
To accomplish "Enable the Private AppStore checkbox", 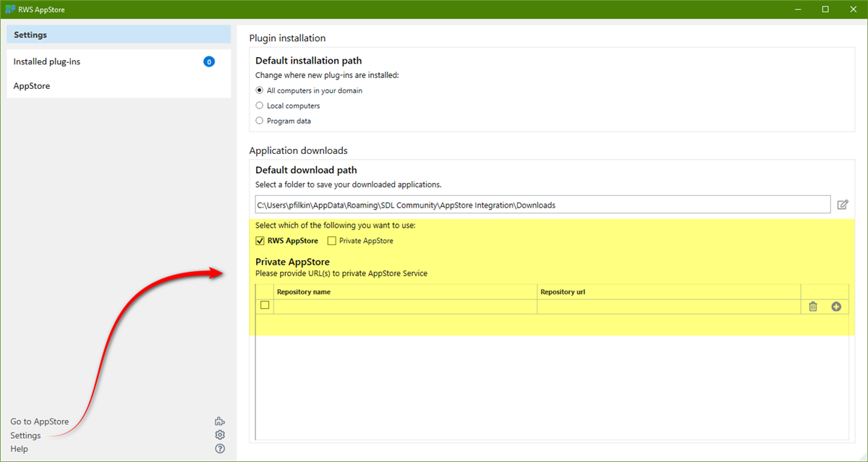I will 332,241.
